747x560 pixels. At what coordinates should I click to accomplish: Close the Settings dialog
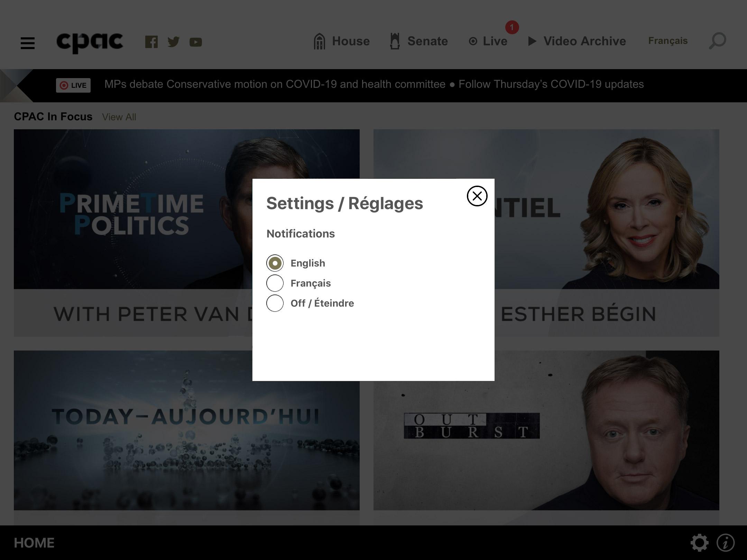pos(477,196)
